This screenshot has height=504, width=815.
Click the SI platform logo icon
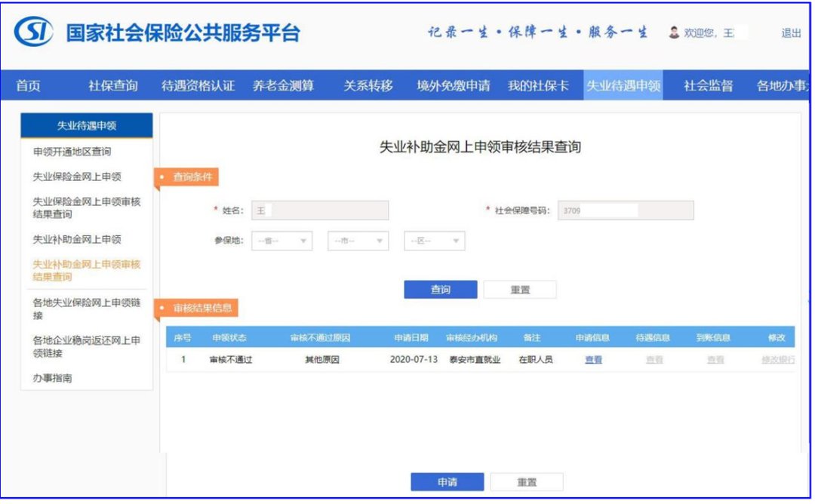pos(34,33)
